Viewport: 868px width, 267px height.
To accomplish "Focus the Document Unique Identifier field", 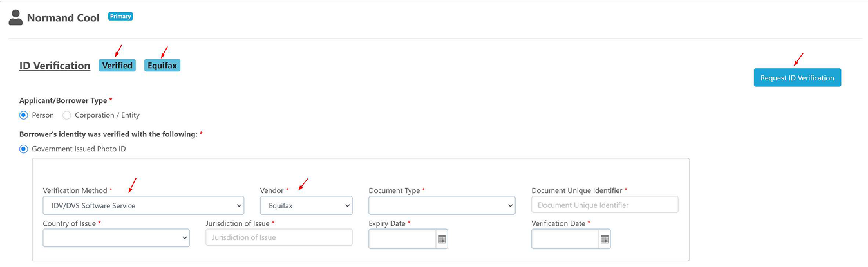I will click(605, 205).
